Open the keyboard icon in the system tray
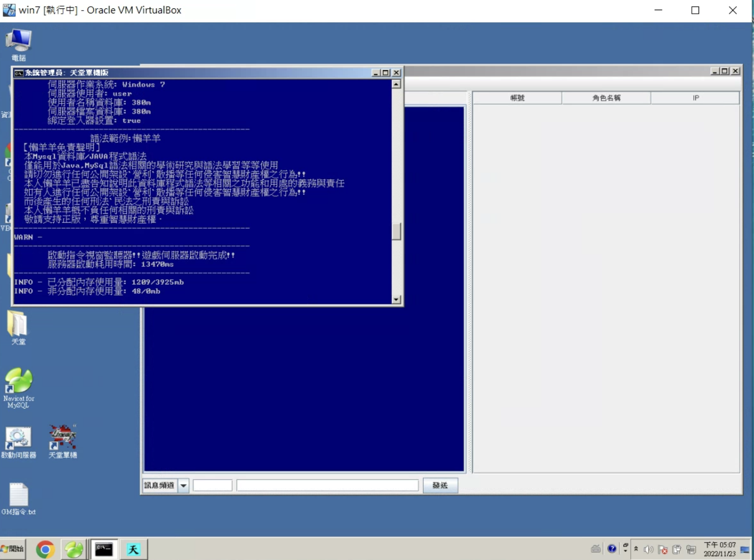Viewport: 754px width, 560px height. (596, 549)
